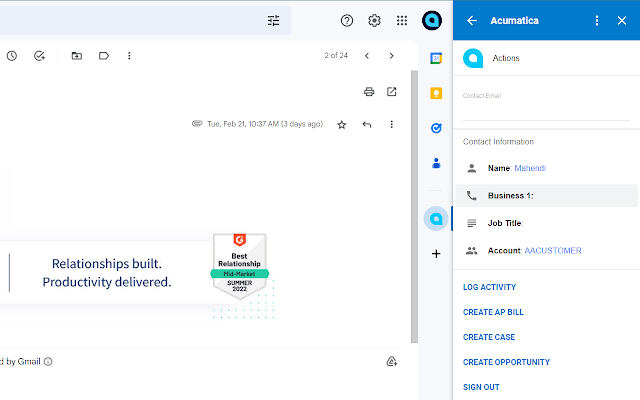
Task: Open the account avatar menu
Action: point(432,20)
